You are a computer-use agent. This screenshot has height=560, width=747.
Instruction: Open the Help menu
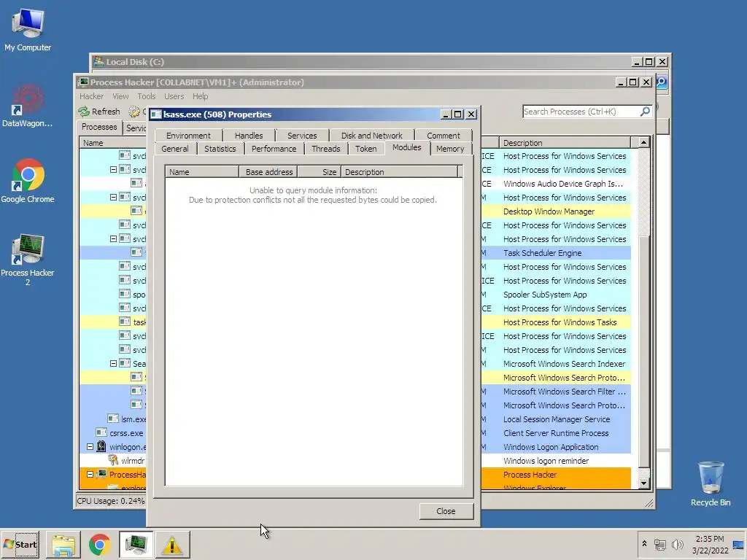200,96
